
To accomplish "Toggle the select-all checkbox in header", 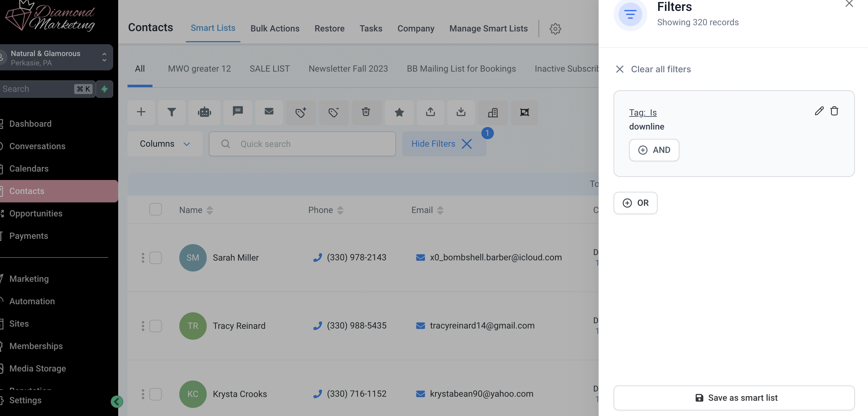I will pos(155,209).
